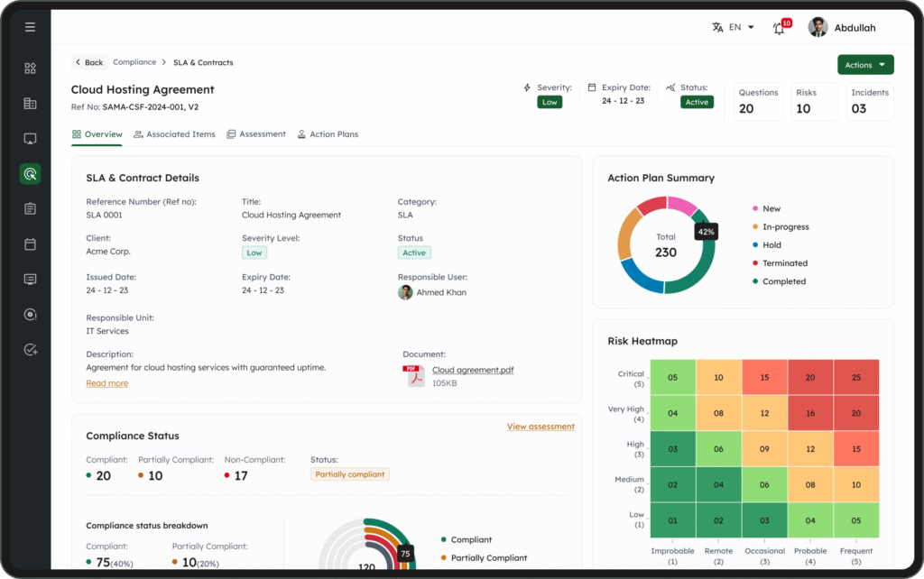Click the View assessment link
This screenshot has width=924, height=579.
tap(541, 427)
